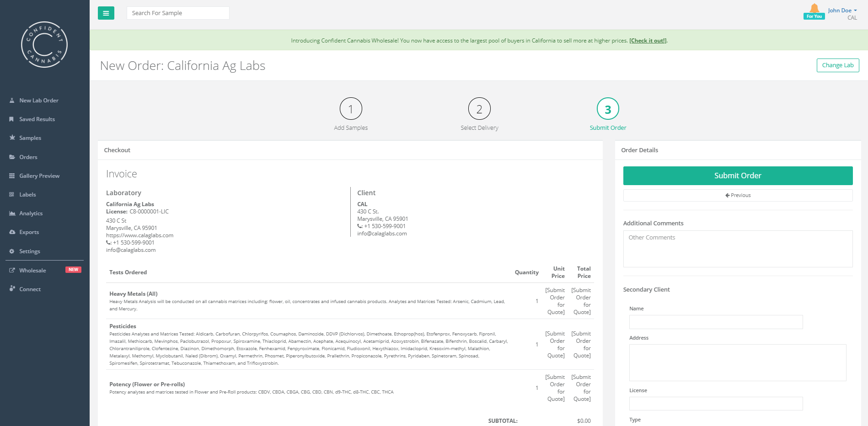Open Gallery Preview from the sidebar
Viewport: 868px width, 426px height.
[x=39, y=176]
